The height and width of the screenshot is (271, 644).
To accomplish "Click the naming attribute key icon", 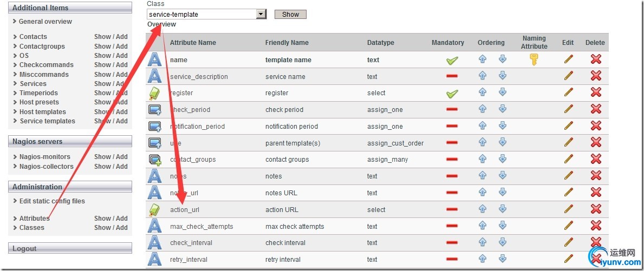I will click(x=534, y=60).
